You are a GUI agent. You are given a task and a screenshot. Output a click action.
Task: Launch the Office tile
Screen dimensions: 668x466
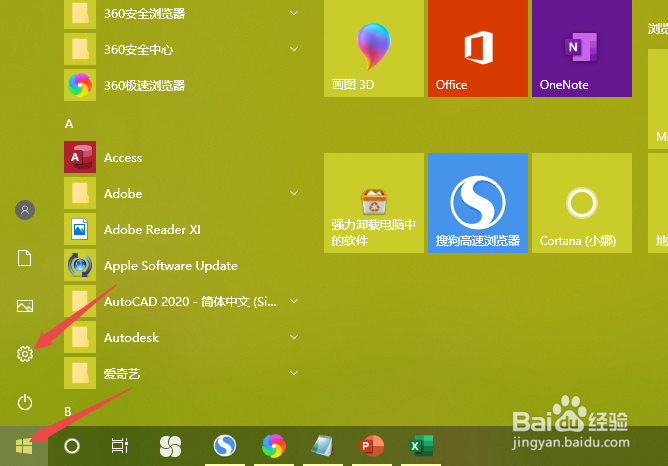click(478, 48)
